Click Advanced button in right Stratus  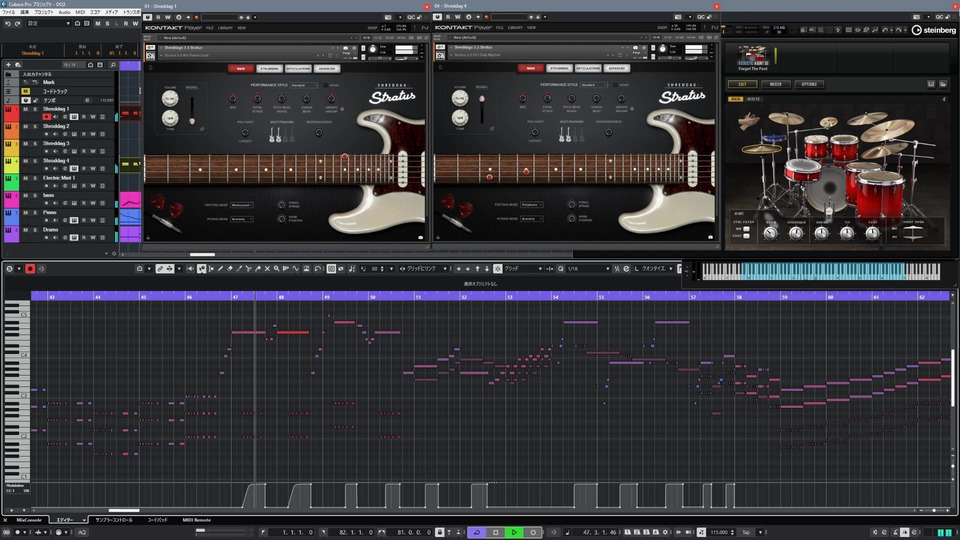(x=617, y=69)
